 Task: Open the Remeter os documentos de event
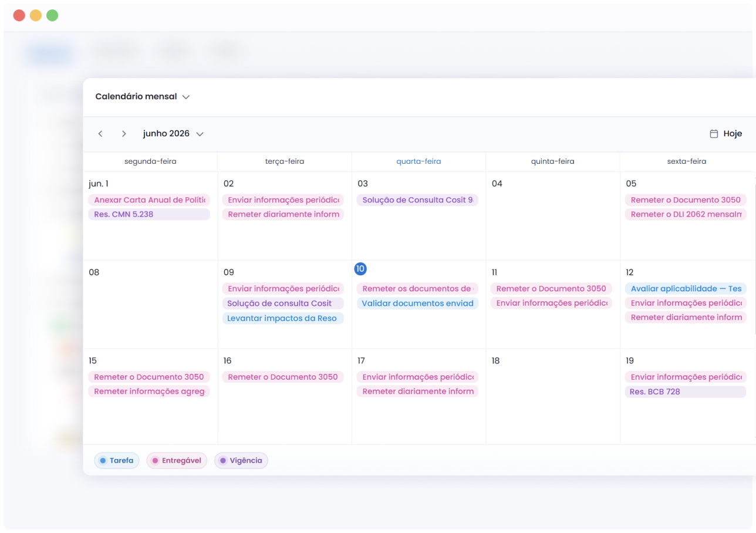click(417, 289)
